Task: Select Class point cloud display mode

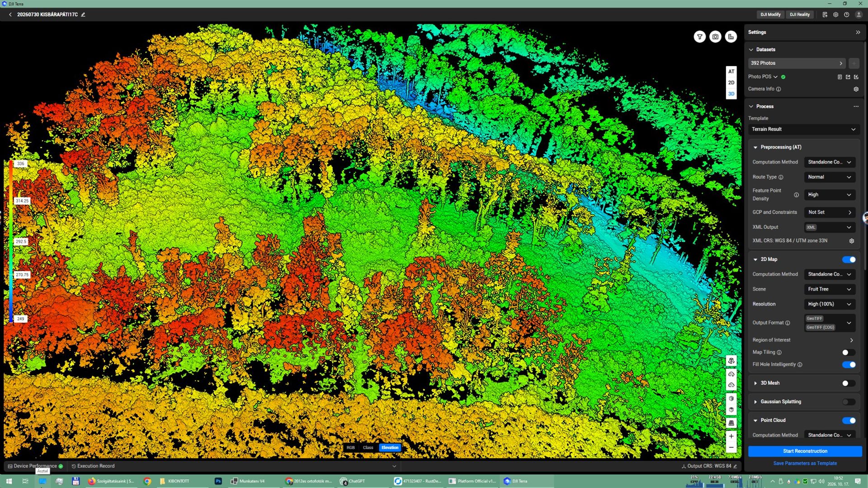Action: coord(368,448)
